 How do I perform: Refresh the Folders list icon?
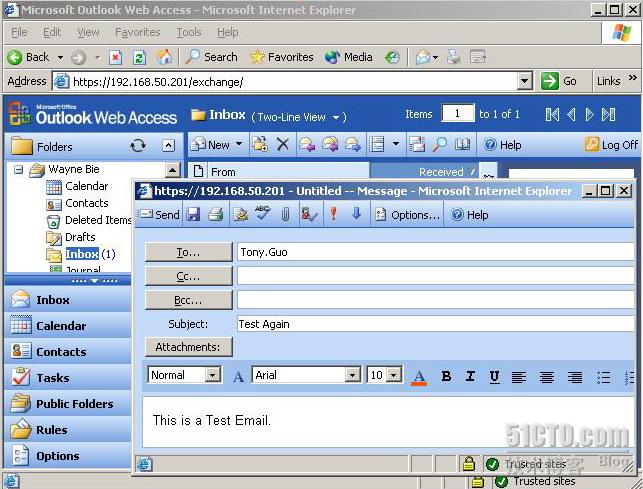(138, 146)
